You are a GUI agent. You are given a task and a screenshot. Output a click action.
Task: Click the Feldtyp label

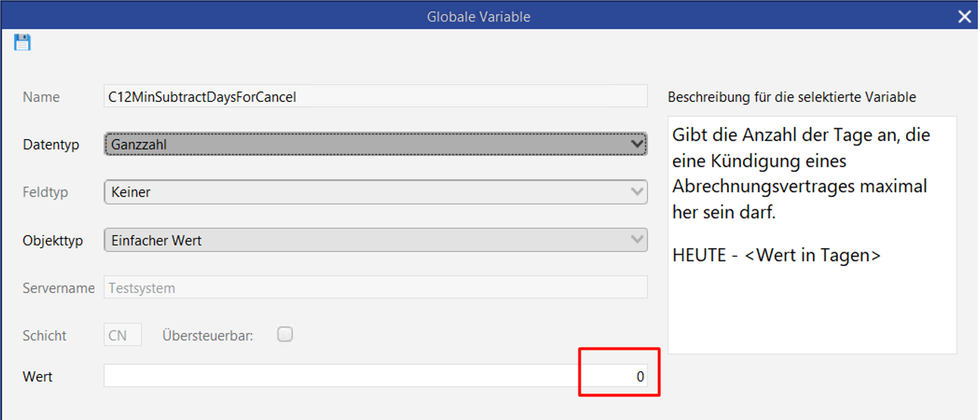coord(46,193)
